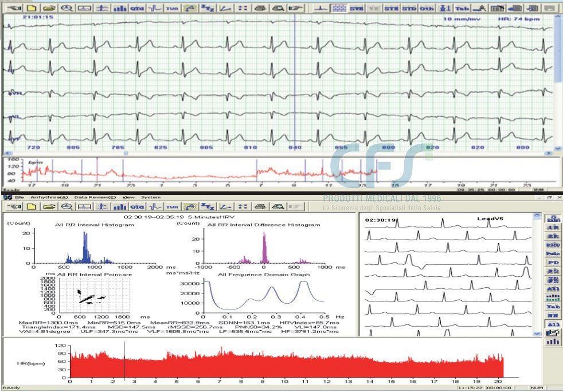
Task: Expand the File menu
Action: coord(19,197)
